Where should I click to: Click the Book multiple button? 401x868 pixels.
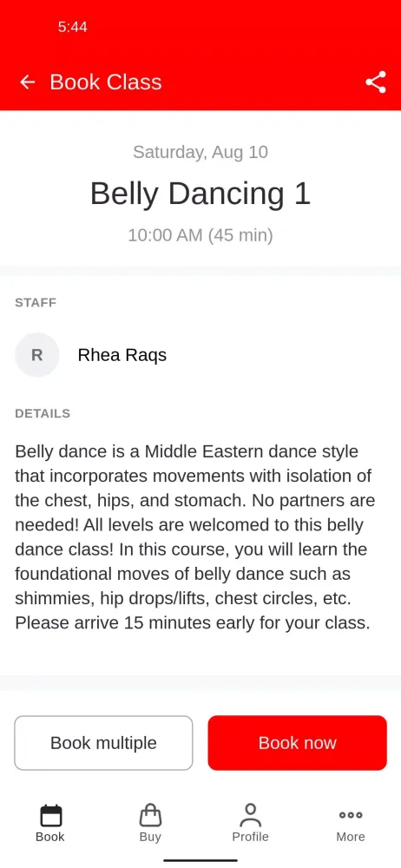pyautogui.click(x=103, y=743)
